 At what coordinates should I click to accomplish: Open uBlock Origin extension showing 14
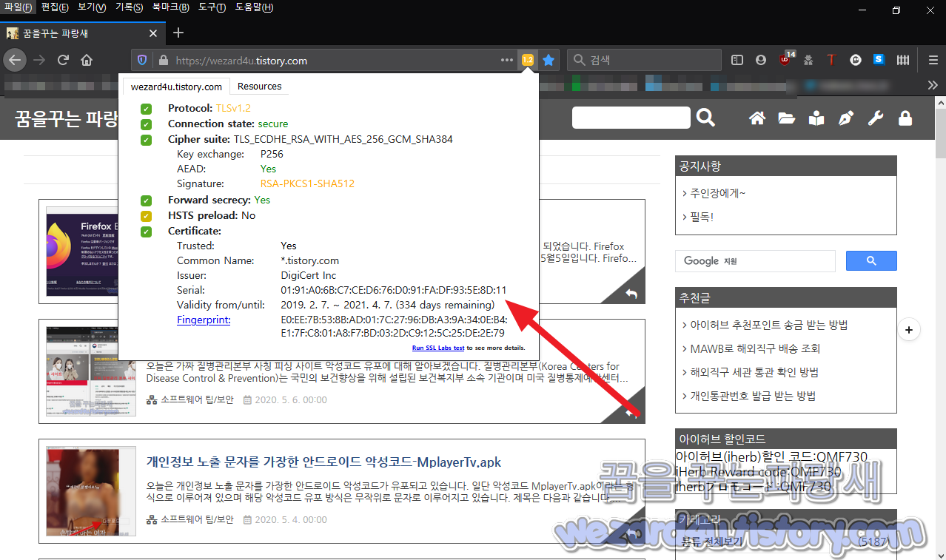click(x=786, y=59)
